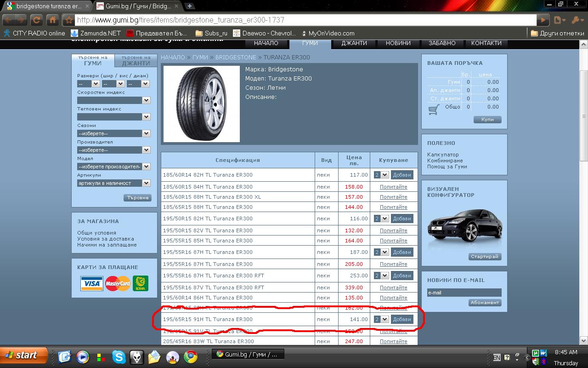Screen dimensions: 588x368
Task: Start the configurator with Стартирай
Action: coord(485,257)
